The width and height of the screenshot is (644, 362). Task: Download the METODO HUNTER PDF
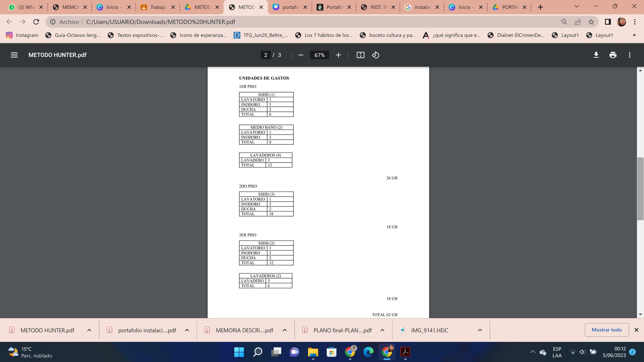click(596, 55)
